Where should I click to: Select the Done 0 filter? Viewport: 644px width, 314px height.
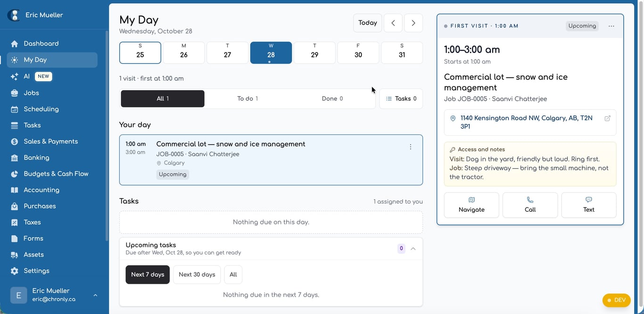(x=332, y=99)
